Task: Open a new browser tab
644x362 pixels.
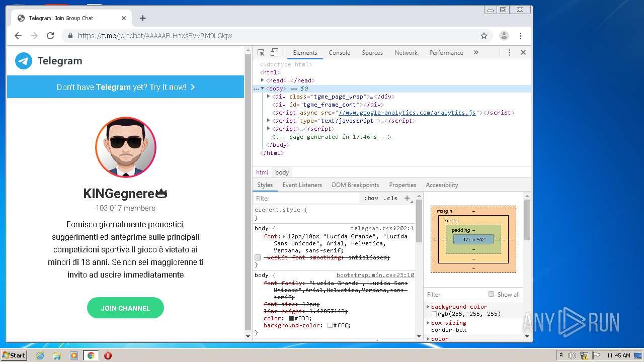Action: click(x=143, y=18)
